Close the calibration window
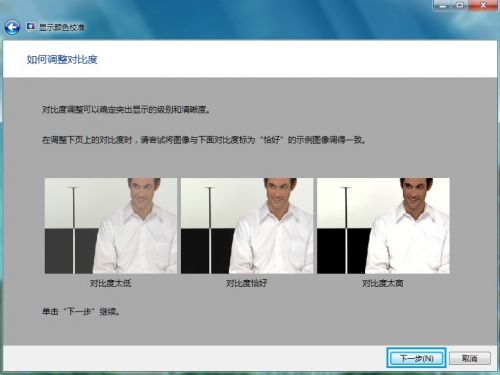This screenshot has width=500, height=375. coord(483,6)
